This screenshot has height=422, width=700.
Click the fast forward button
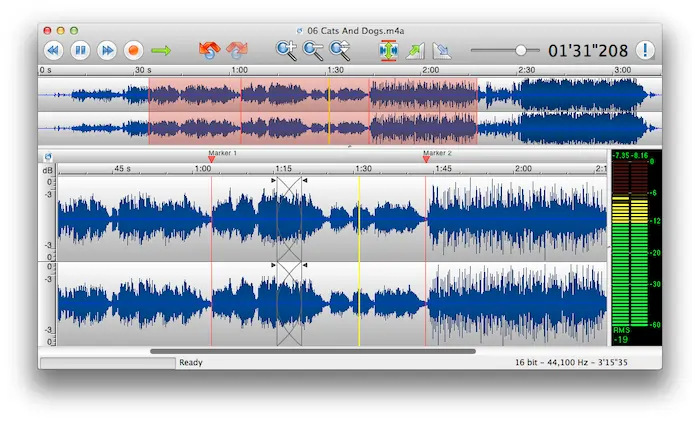click(x=107, y=49)
